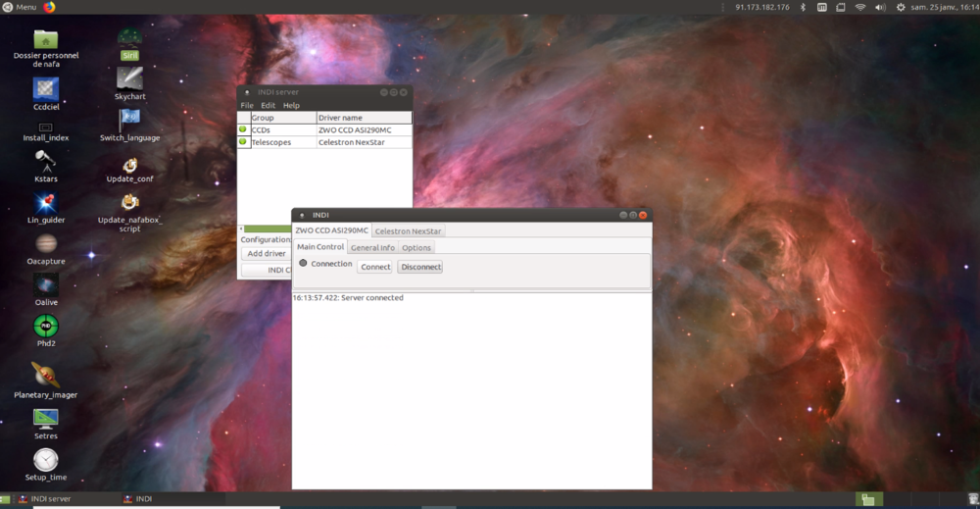Open the Help menu in INDI server
The image size is (980, 509).
(x=291, y=105)
